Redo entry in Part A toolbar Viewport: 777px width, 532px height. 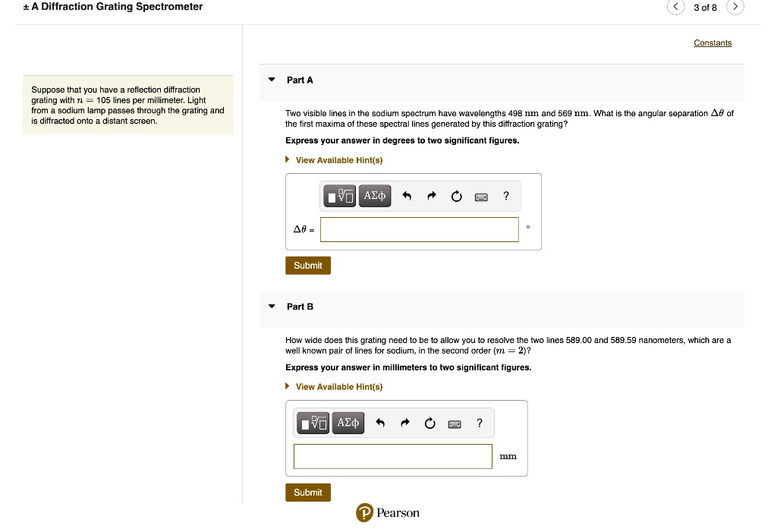(431, 197)
